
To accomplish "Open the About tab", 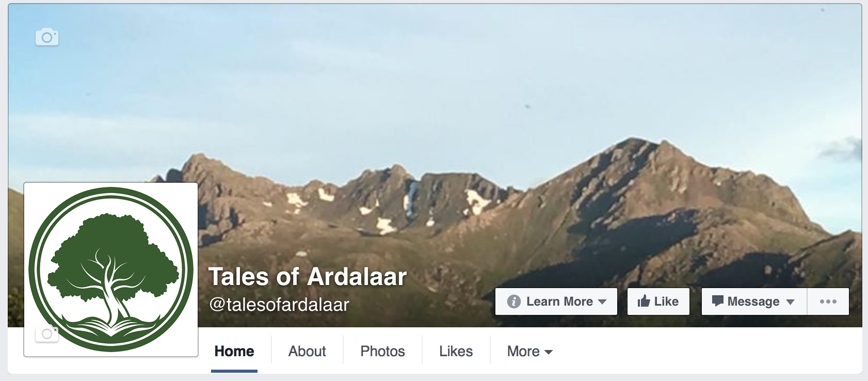I will 307,352.
